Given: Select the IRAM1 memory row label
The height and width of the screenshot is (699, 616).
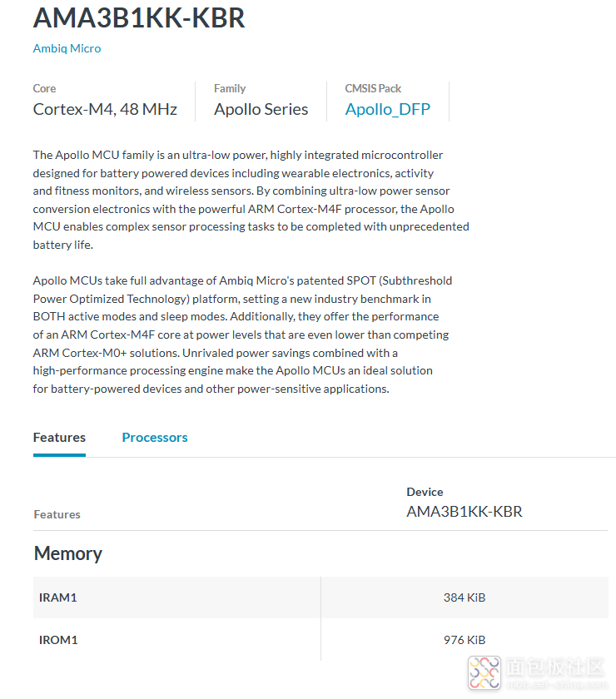Looking at the screenshot, I should [x=58, y=597].
